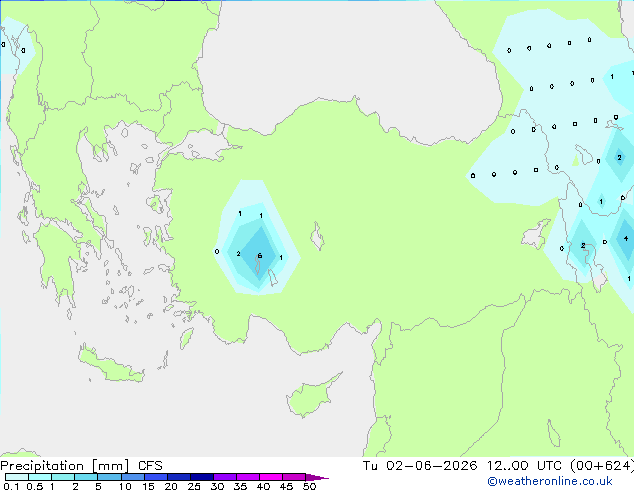Click the '0' value left of the western Turkey rain cell
The height and width of the screenshot is (490, 634).
pyautogui.click(x=217, y=251)
